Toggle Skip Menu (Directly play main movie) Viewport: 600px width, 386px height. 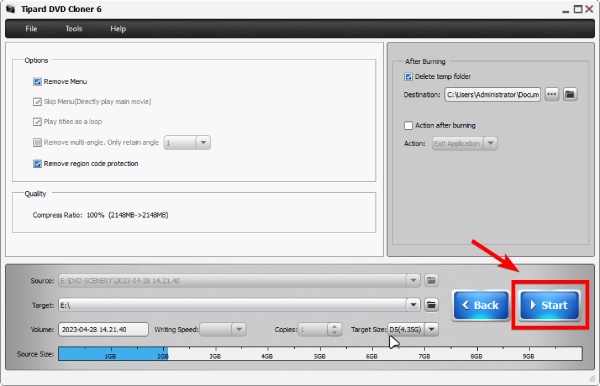(x=37, y=102)
